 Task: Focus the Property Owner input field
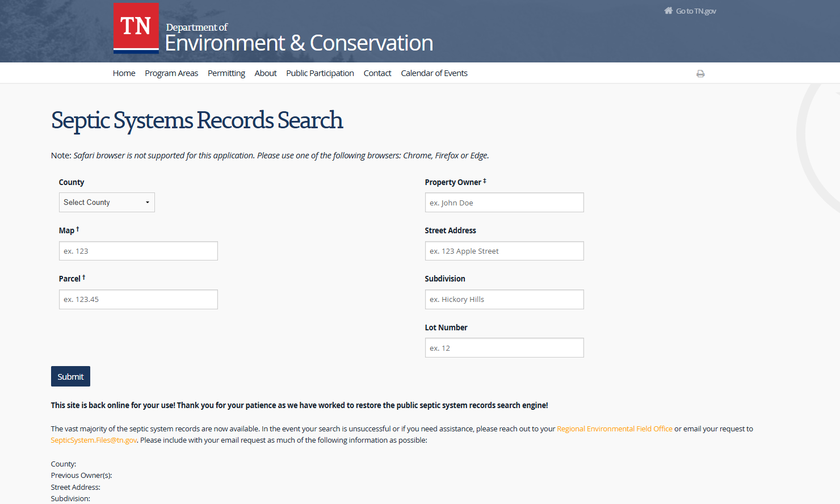[504, 203]
